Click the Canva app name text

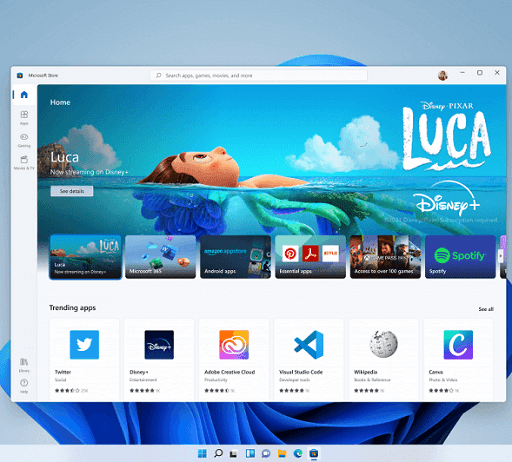(x=436, y=372)
